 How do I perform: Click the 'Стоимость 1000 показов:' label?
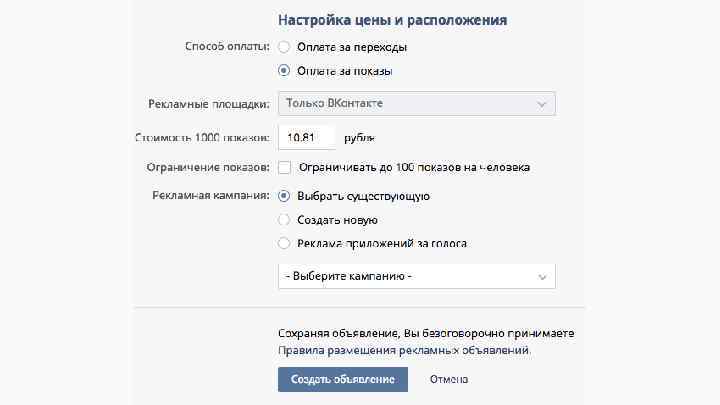click(x=202, y=137)
